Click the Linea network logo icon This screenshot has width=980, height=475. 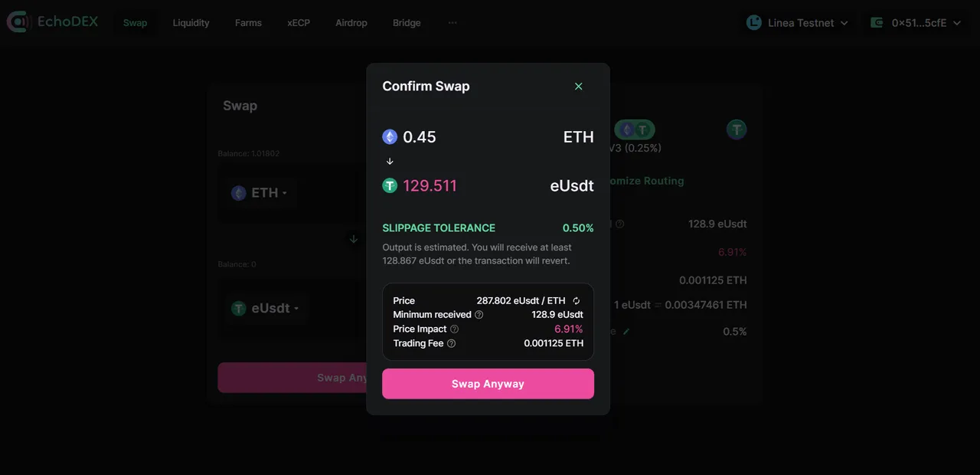click(754, 23)
